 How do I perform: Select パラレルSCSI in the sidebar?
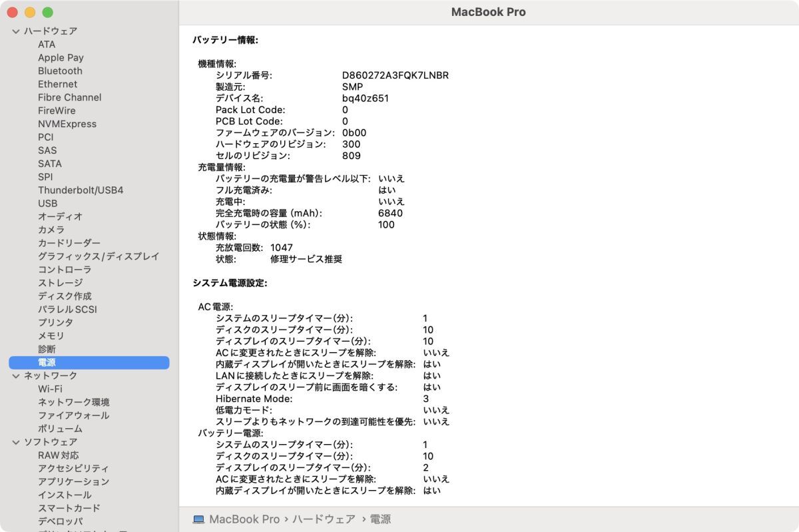click(67, 310)
